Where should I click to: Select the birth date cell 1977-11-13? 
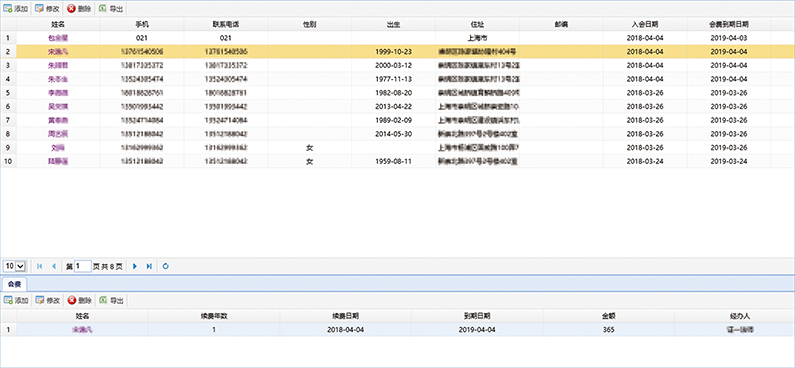393,79
